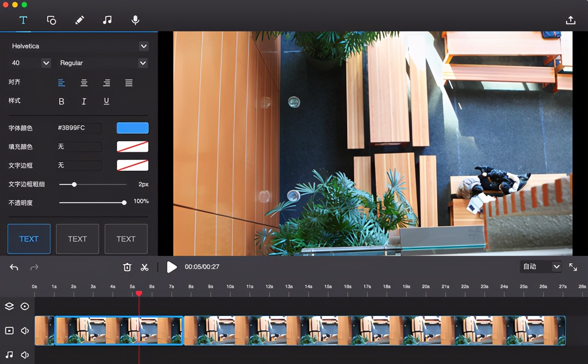This screenshot has height=364, width=588.
Task: Toggle bold text style
Action: point(61,102)
